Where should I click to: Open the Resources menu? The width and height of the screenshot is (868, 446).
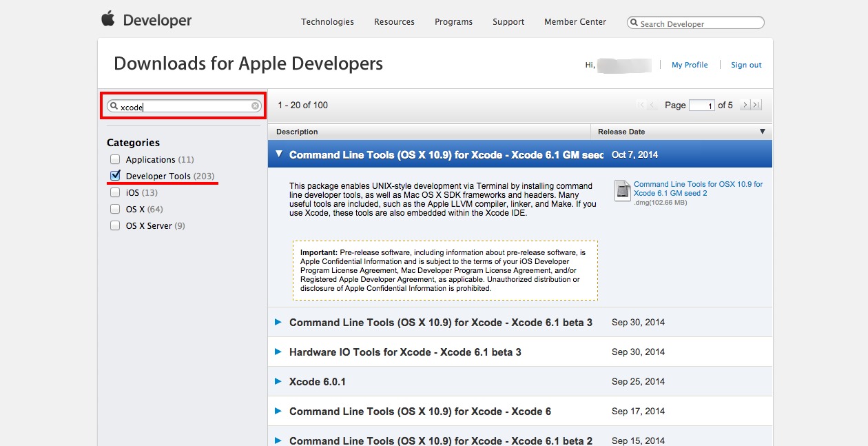click(394, 21)
